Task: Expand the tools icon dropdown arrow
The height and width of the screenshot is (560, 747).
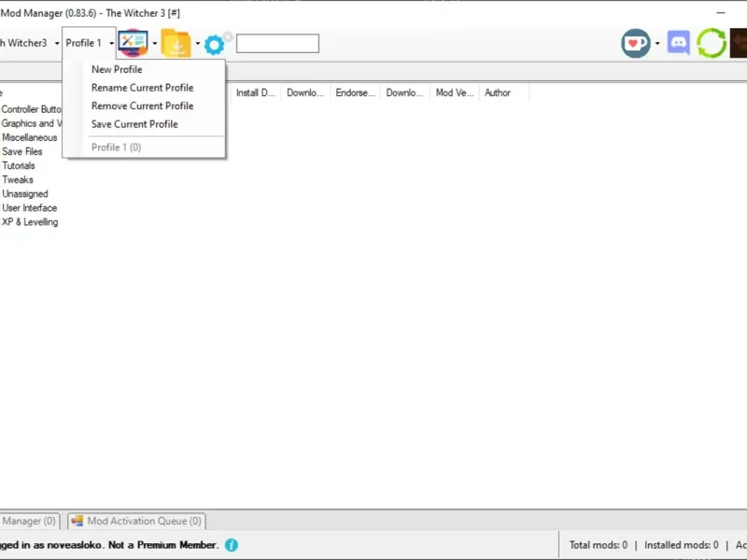Action: (155, 43)
